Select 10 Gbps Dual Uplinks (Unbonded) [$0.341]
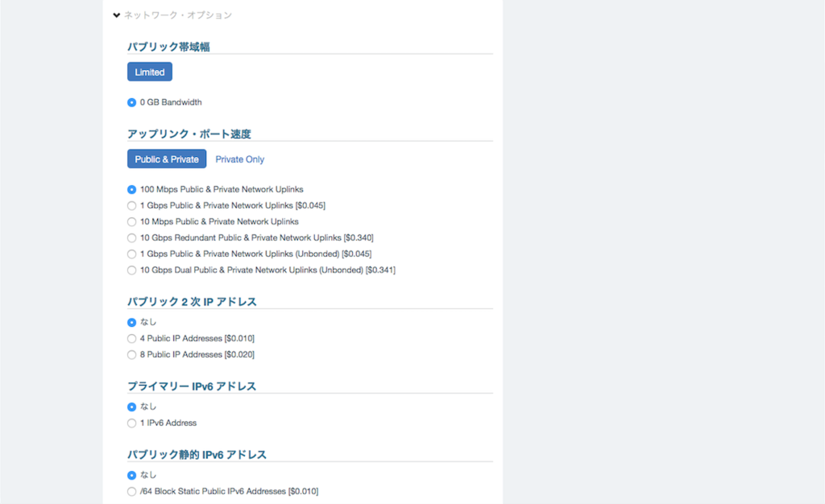The height and width of the screenshot is (504, 825). click(131, 271)
